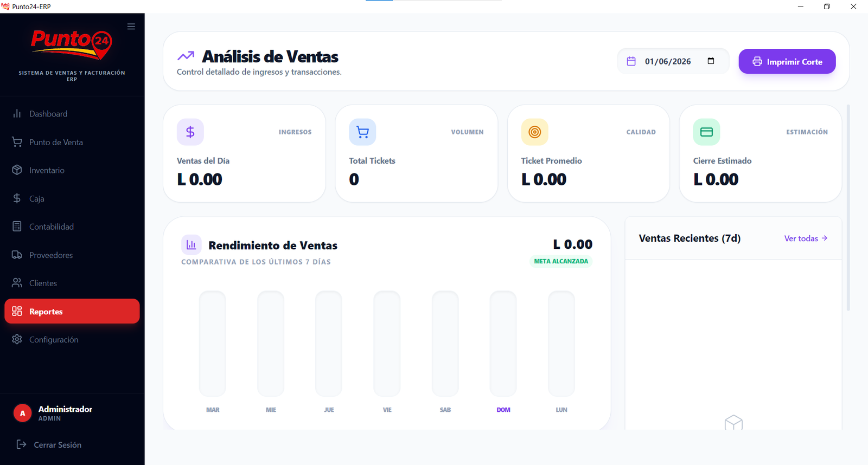The height and width of the screenshot is (465, 868).
Task: Open the Clientes section
Action: (x=72, y=283)
